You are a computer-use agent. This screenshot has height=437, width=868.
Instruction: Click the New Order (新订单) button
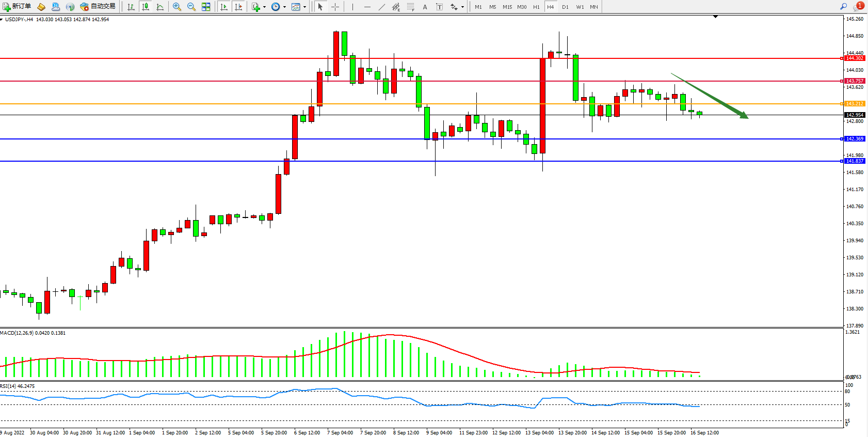17,7
